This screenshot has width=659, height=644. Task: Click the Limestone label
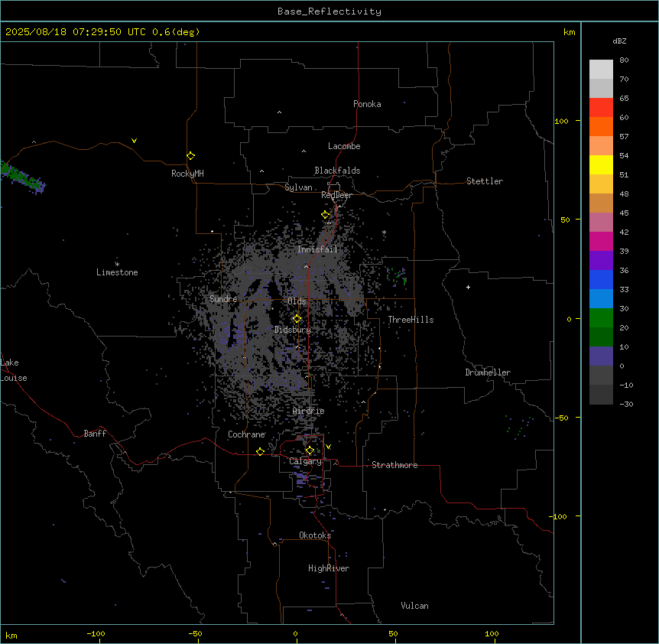coord(117,272)
